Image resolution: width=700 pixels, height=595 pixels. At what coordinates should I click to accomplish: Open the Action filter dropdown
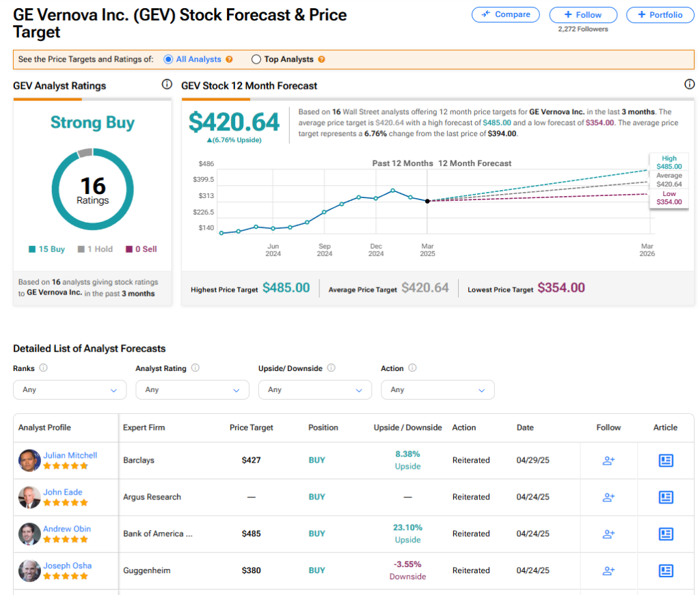pyautogui.click(x=437, y=390)
